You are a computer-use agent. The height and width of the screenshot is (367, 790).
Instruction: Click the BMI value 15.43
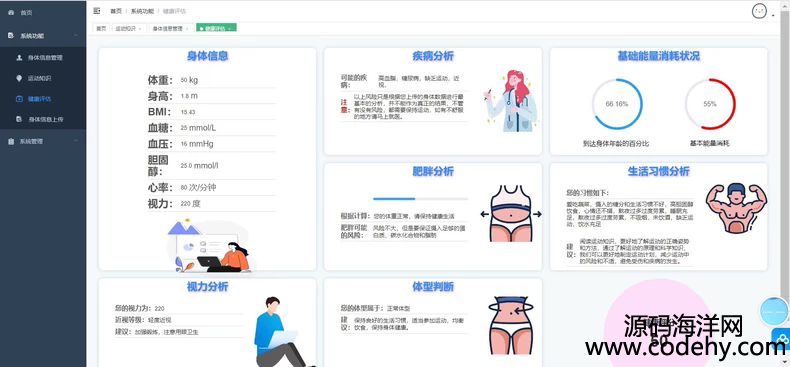point(188,112)
